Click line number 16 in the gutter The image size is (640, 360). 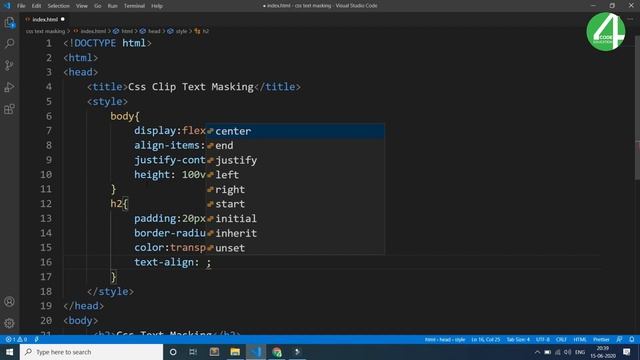pos(46,262)
